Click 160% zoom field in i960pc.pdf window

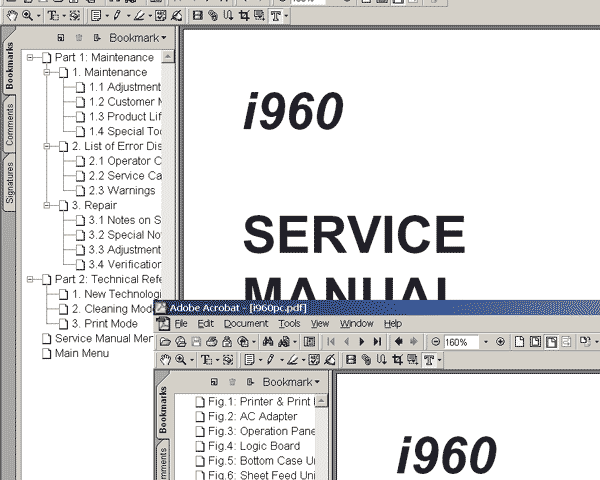tap(461, 341)
